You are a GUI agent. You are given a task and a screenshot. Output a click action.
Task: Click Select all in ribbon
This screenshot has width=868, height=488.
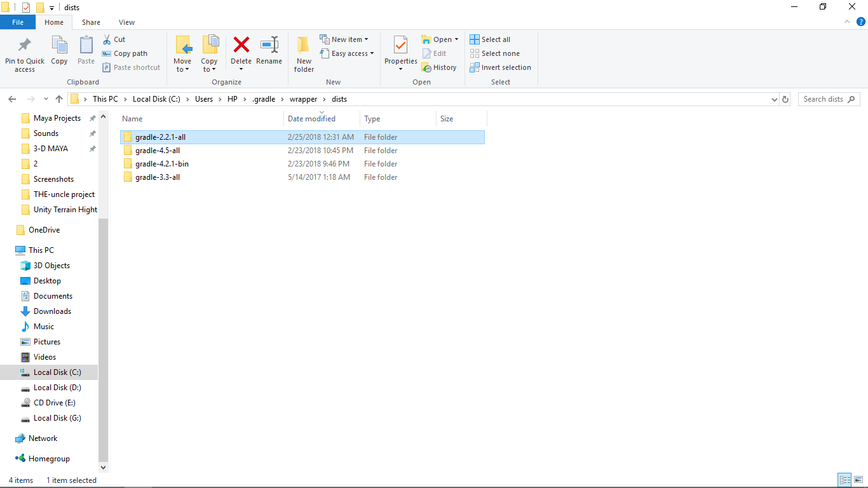point(490,39)
